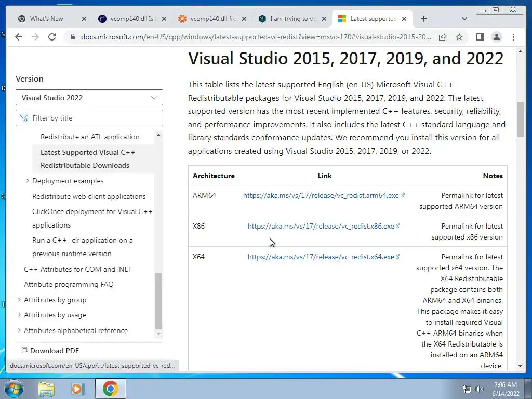Viewport: 532px width, 399px height.
Task: Close the Latest supported tab
Action: pyautogui.click(x=404, y=19)
